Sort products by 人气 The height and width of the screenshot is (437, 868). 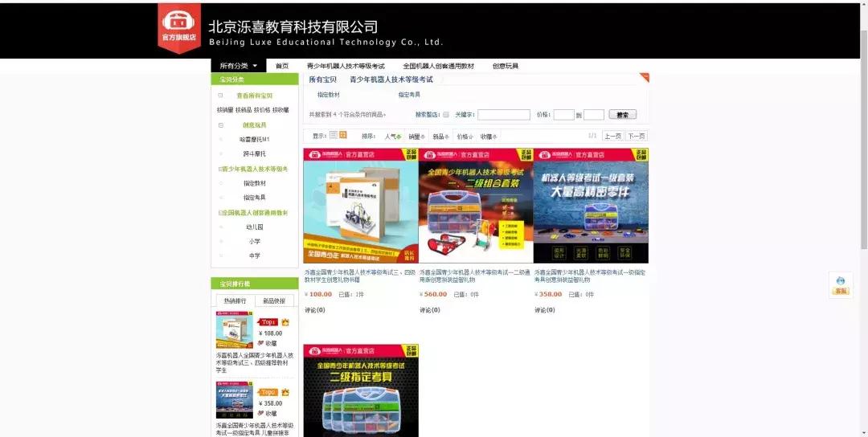tap(392, 136)
